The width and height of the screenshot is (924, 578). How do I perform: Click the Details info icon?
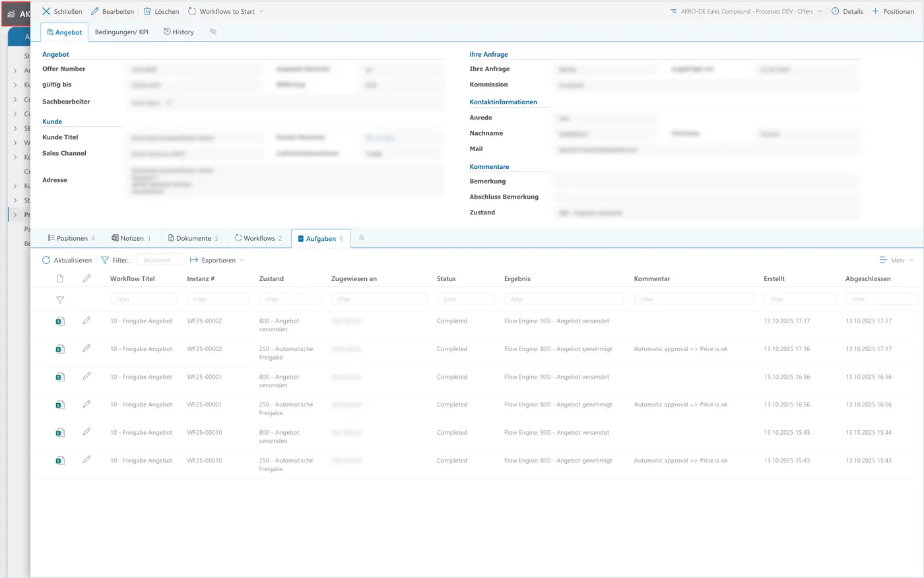pyautogui.click(x=836, y=11)
